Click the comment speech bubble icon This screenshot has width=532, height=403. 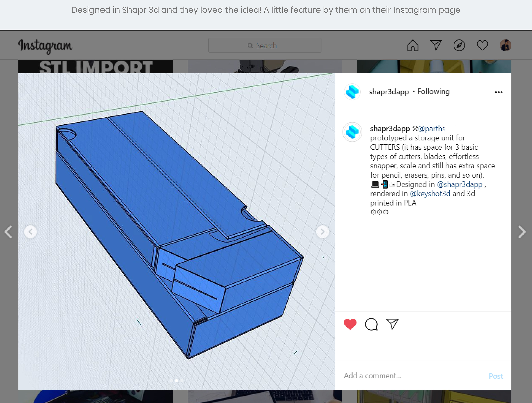point(371,324)
